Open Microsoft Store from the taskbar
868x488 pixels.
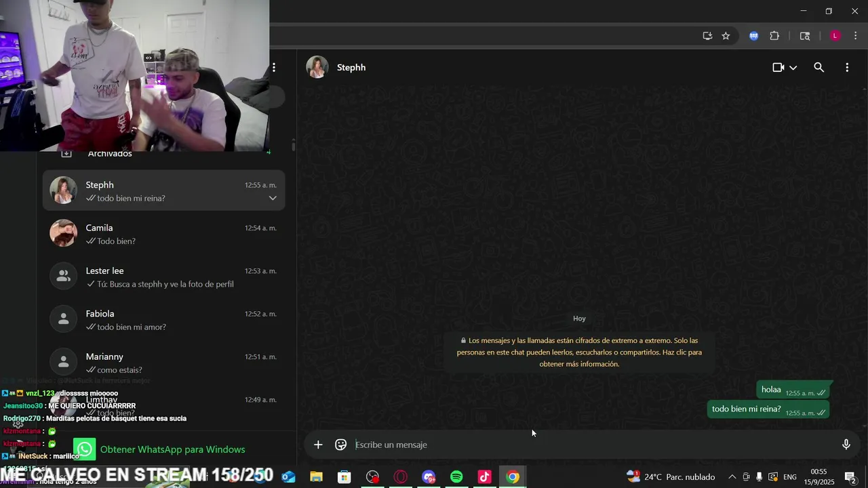click(x=344, y=477)
